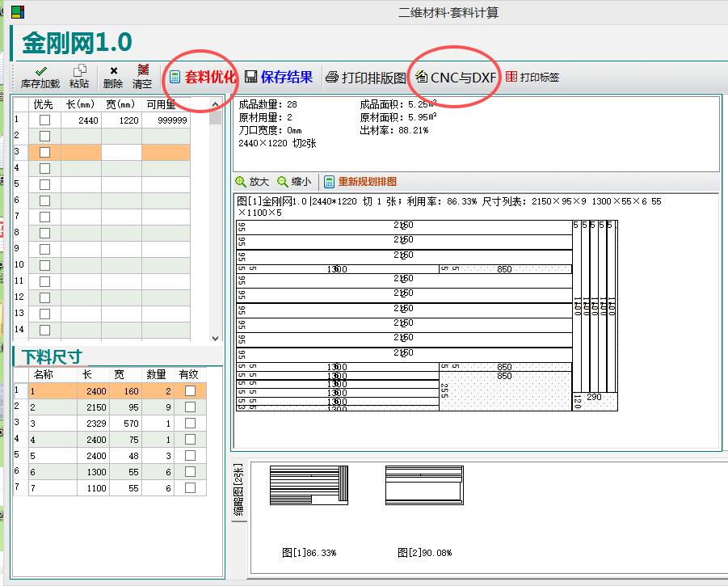The height and width of the screenshot is (586, 728).
Task: Click the 清空 clear icon
Action: tap(143, 70)
